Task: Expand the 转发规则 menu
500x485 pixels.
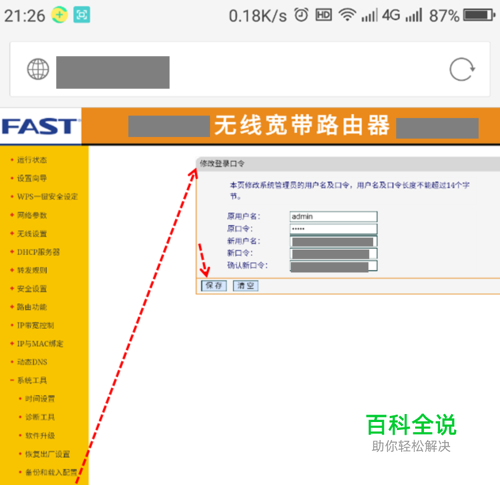Action: click(32, 270)
